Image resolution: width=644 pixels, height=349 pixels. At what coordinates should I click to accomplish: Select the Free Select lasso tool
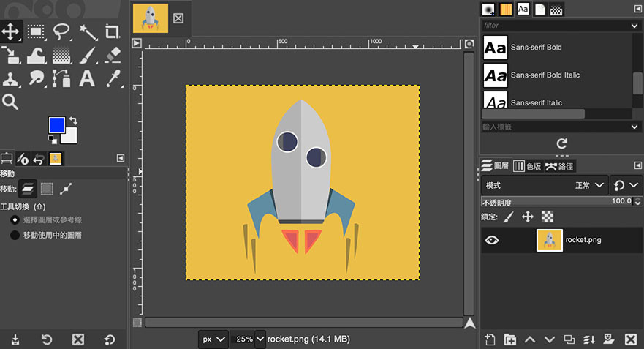[61, 31]
